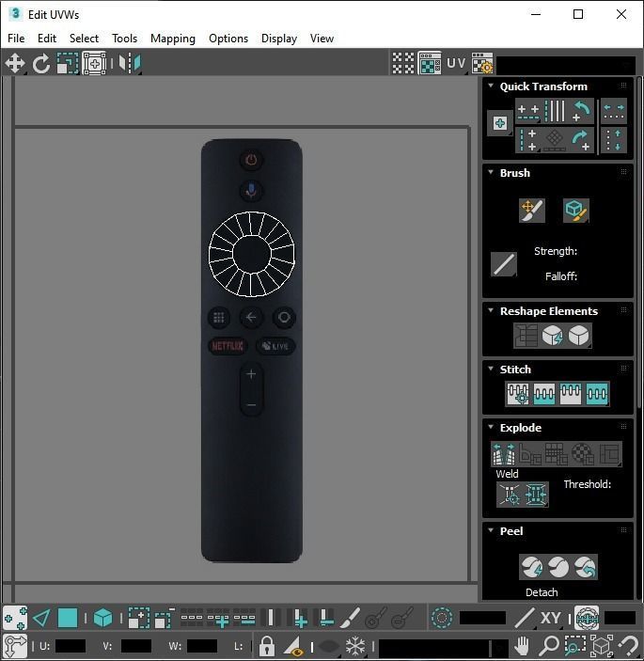
Task: Click Space Horizontally icon
Action: click(x=614, y=111)
